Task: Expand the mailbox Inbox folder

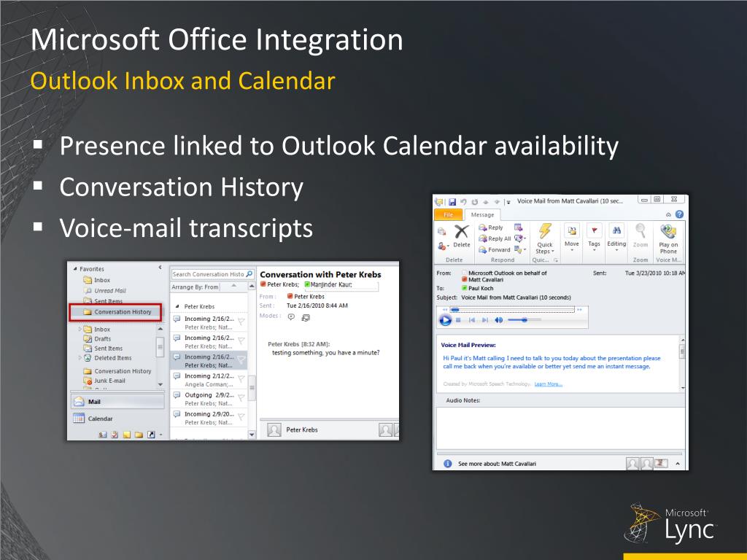Action: [x=80, y=329]
